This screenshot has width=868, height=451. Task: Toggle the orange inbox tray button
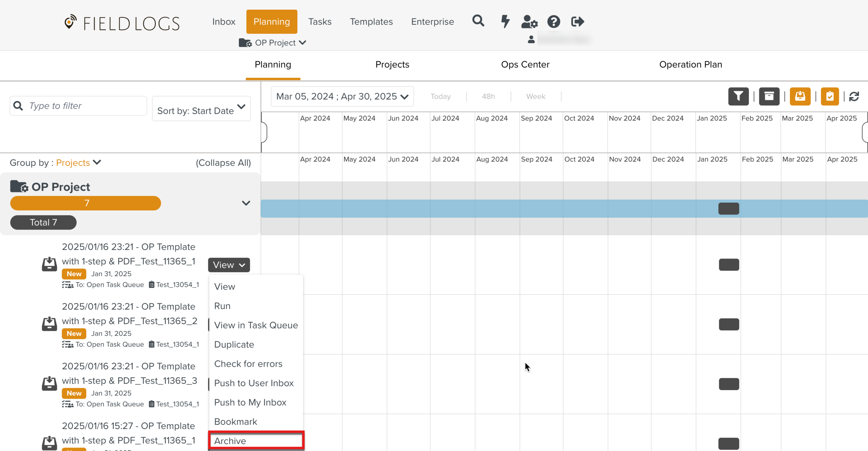[x=800, y=96]
